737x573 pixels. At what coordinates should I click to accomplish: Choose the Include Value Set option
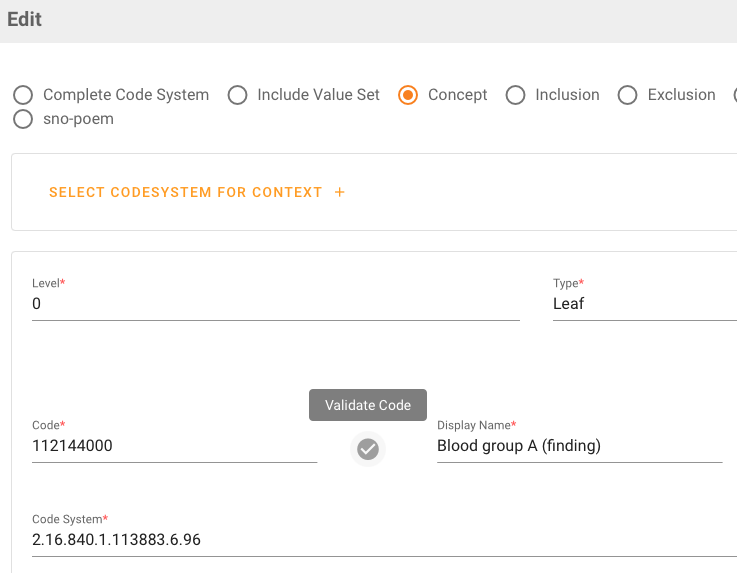[x=237, y=95]
